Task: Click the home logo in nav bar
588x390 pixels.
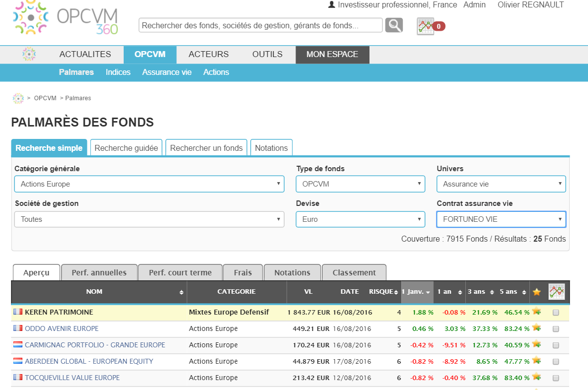Action: 29,54
